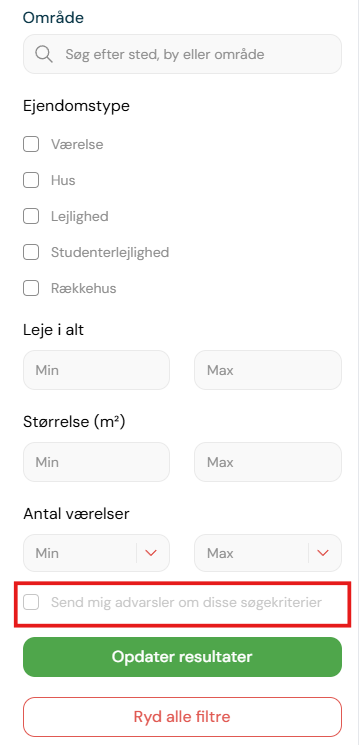Tick the Lejlighed property type

(31, 216)
